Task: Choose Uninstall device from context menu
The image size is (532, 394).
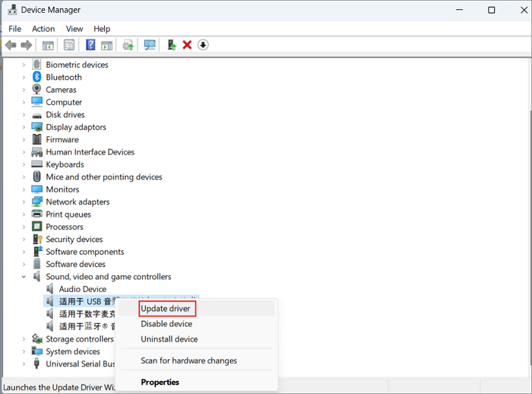Action: click(x=196, y=339)
